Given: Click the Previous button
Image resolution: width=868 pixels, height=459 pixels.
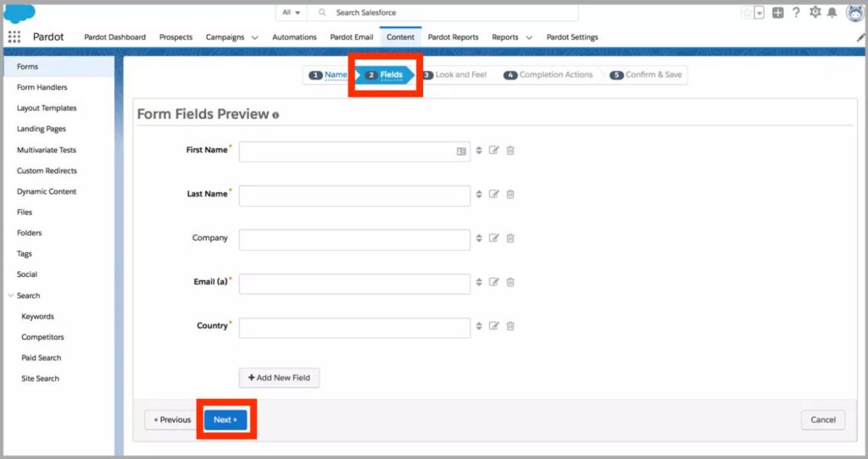Looking at the screenshot, I should (x=172, y=420).
